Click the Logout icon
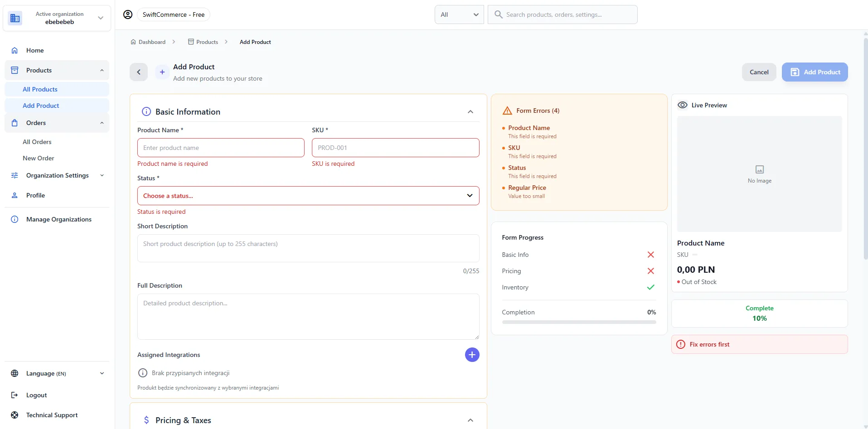 (x=15, y=395)
